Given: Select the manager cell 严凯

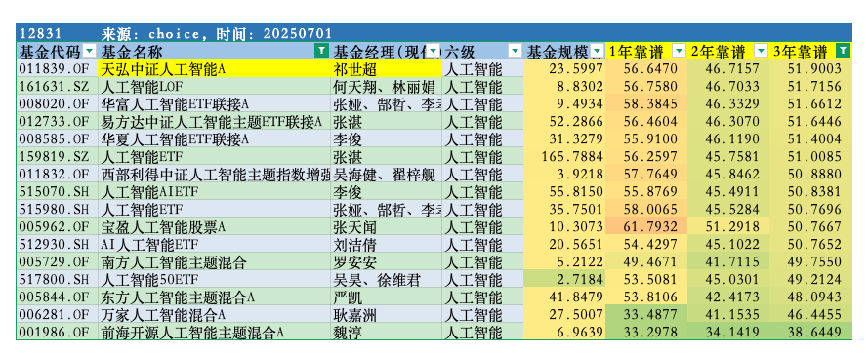Looking at the screenshot, I should click(387, 297).
